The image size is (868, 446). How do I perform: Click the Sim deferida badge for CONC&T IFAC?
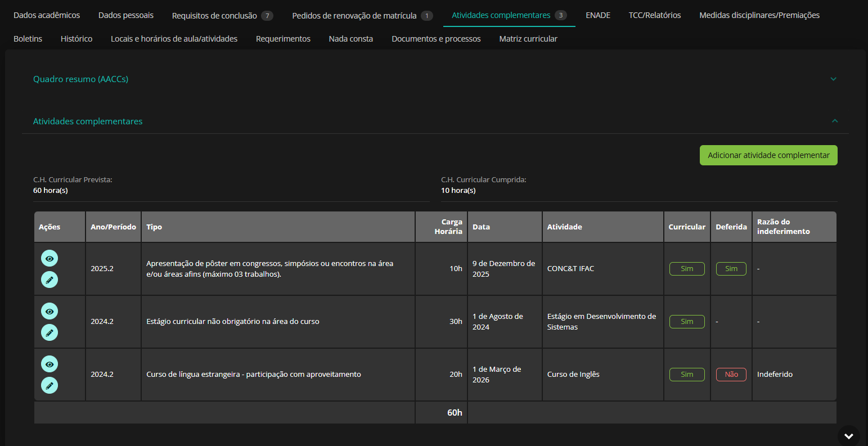731,269
